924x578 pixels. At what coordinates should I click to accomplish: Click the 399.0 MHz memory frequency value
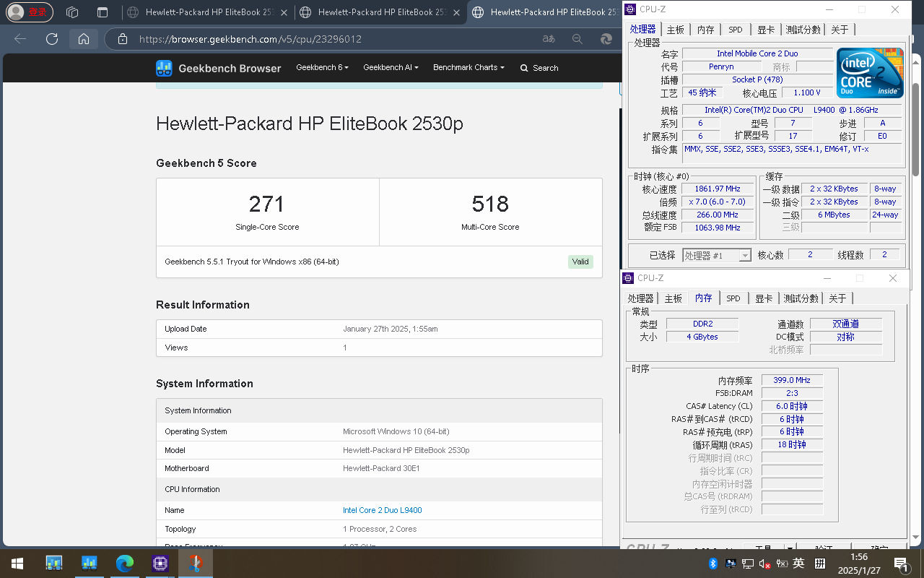[792, 380]
